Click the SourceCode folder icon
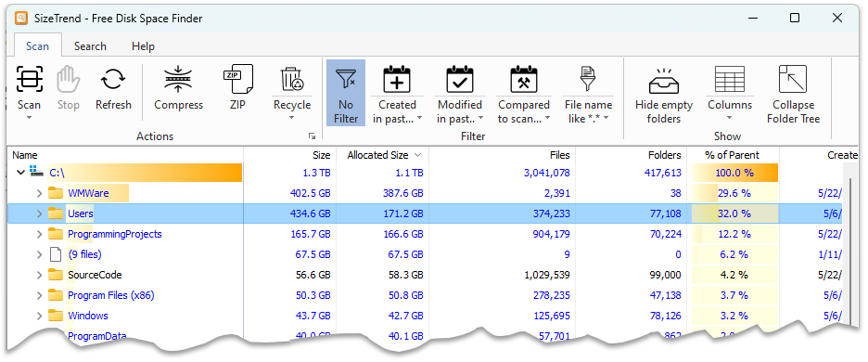The width and height of the screenshot is (868, 362). [56, 275]
